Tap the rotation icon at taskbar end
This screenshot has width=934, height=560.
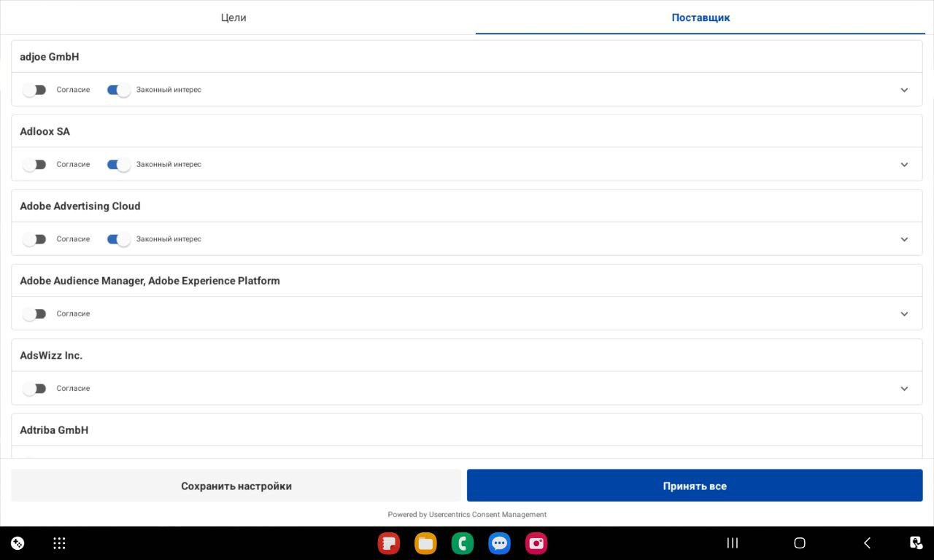point(916,542)
